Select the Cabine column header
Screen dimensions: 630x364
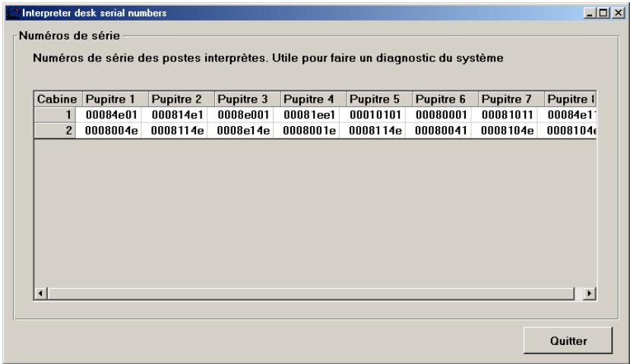[58, 99]
